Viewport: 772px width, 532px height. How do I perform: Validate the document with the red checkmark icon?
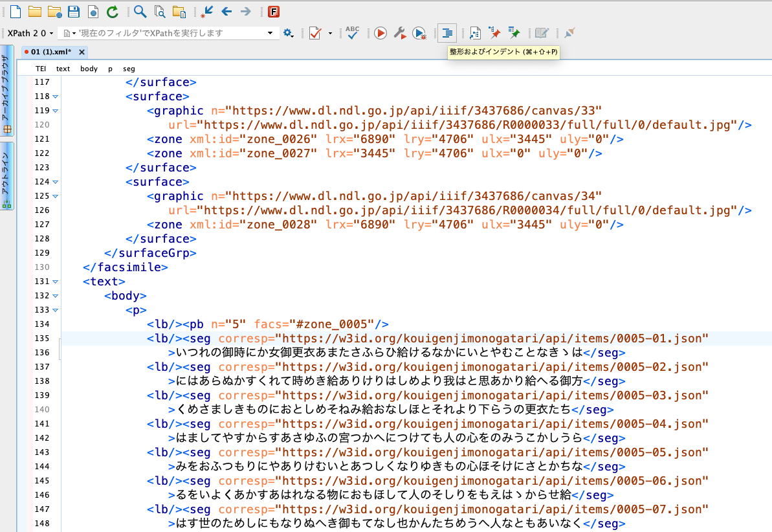(315, 33)
